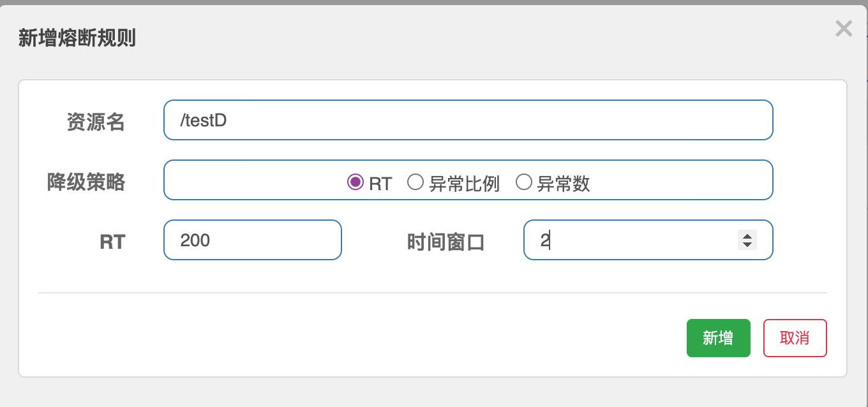Viewport: 868px width, 407px height.
Task: Decrease 时间窗口 value with down arrow
Action: [747, 244]
